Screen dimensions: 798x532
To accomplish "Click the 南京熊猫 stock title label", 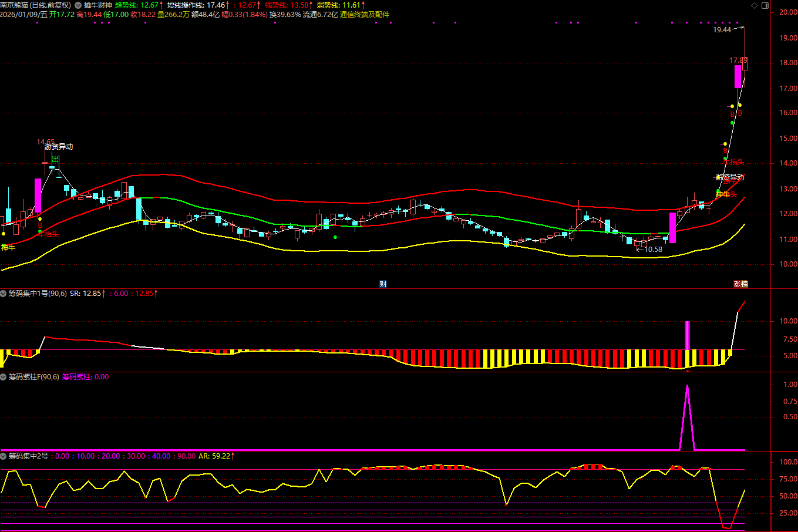I will [35, 5].
